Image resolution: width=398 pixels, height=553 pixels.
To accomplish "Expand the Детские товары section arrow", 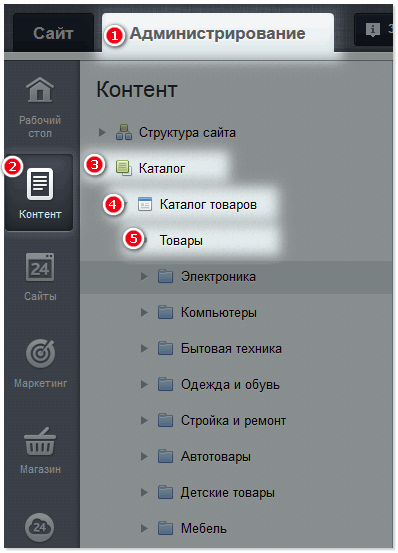I will (144, 493).
